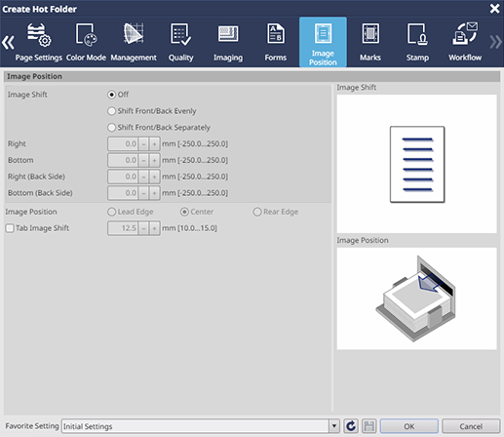Open the Stamp settings icon
Screen dimensions: 504x437
click(417, 42)
